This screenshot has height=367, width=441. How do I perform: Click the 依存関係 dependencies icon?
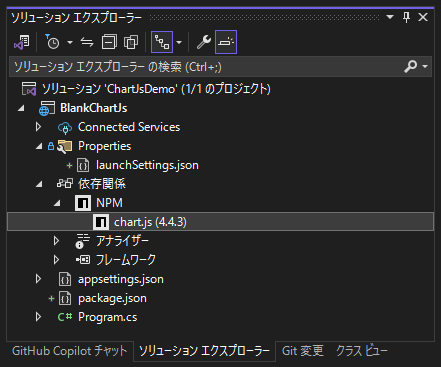click(x=65, y=184)
